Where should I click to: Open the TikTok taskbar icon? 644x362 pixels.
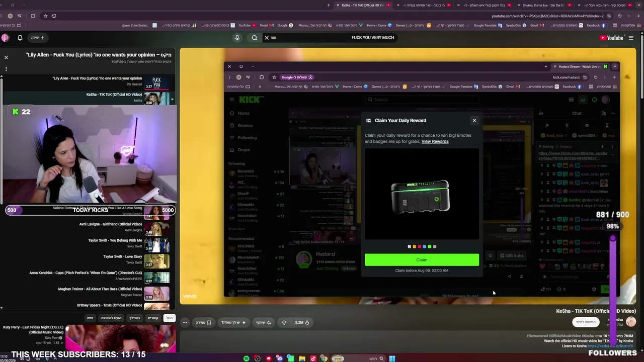pyautogui.click(x=313, y=358)
